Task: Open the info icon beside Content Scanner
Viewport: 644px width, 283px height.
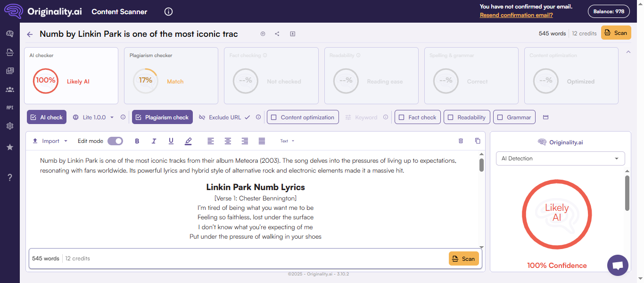Action: [x=169, y=12]
